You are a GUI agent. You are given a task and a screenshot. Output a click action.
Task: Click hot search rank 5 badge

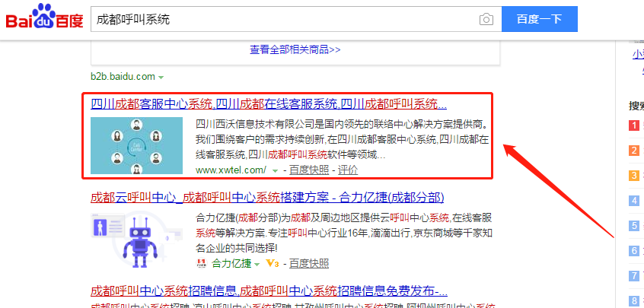[635, 226]
